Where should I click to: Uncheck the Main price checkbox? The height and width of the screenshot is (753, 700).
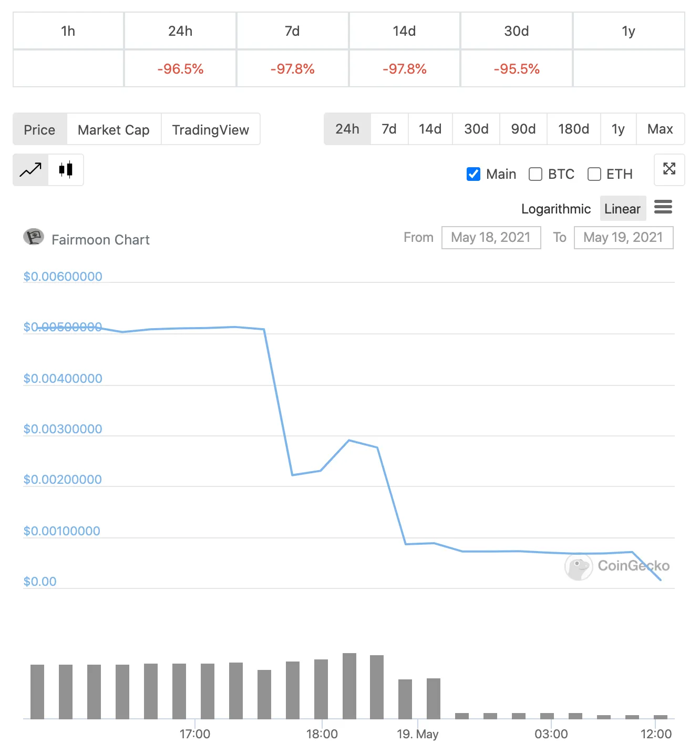(473, 174)
